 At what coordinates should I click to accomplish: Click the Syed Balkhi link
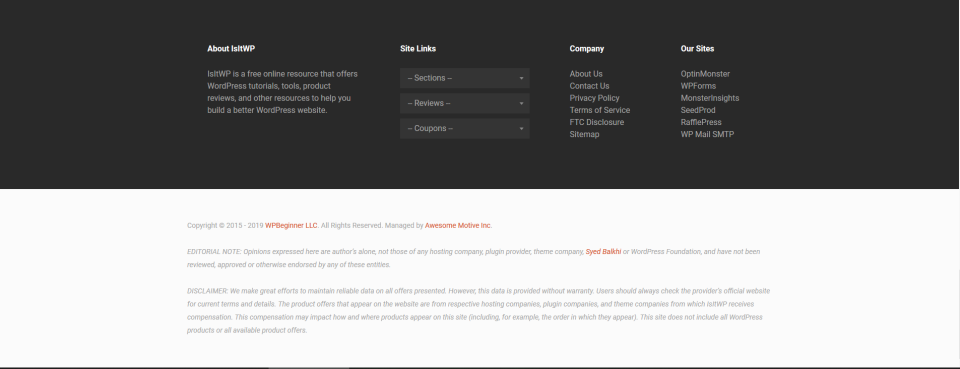[x=603, y=252]
